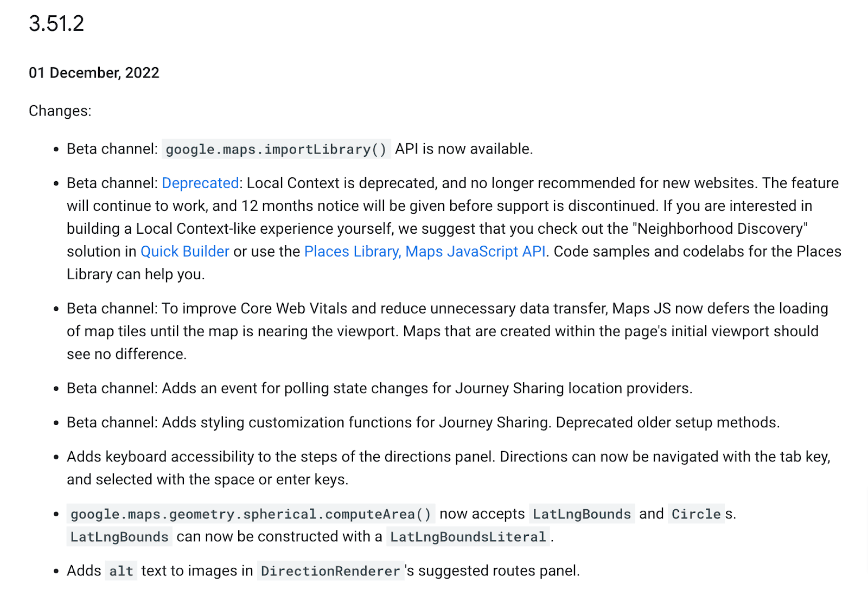
Task: Click the "suggested routes panel" text
Action: coord(499,571)
